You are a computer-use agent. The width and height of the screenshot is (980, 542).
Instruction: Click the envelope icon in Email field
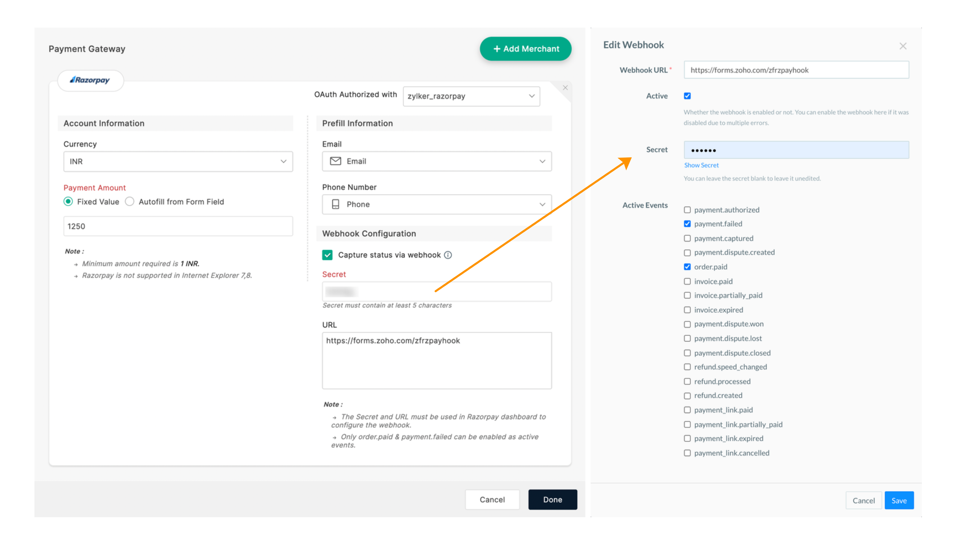335,161
